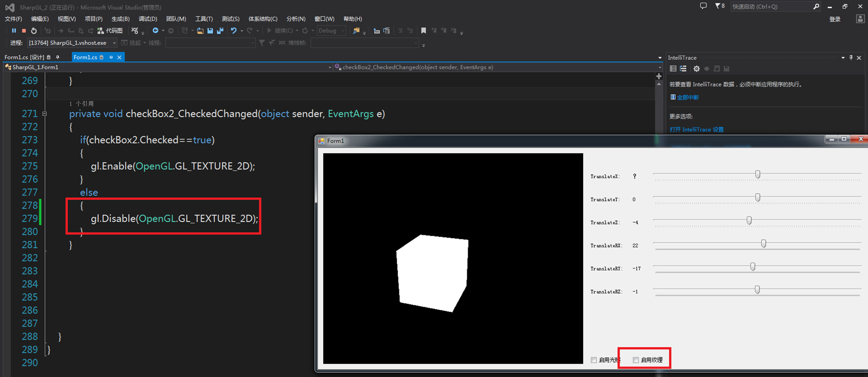Click the 登录 sign-in button

coord(835,19)
